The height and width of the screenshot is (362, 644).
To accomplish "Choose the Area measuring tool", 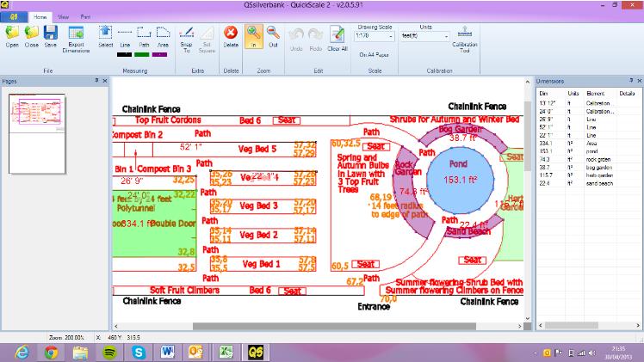I will click(163, 36).
